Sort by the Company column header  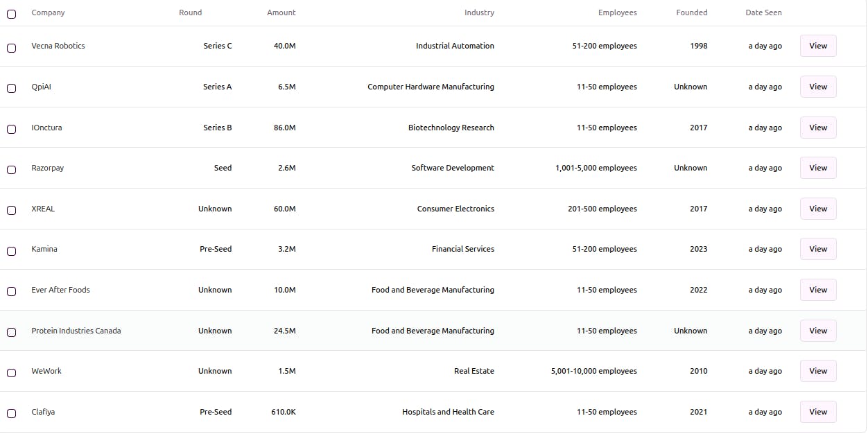pyautogui.click(x=48, y=12)
